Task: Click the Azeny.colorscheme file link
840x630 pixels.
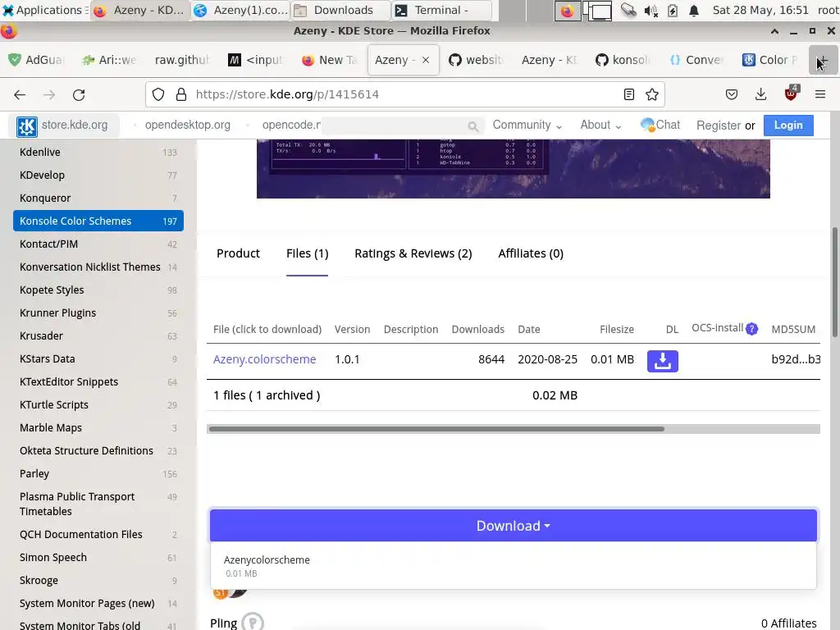Action: (265, 359)
